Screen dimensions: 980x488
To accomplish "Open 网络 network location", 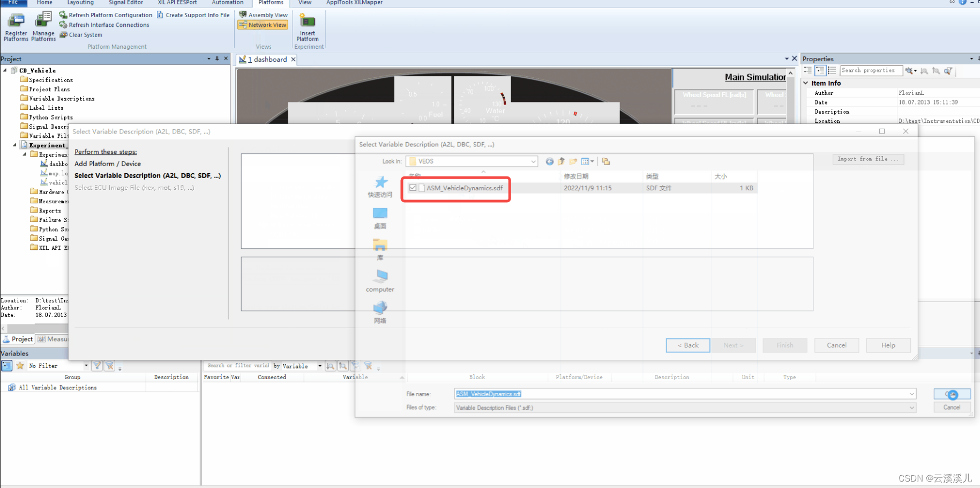I will pyautogui.click(x=380, y=313).
